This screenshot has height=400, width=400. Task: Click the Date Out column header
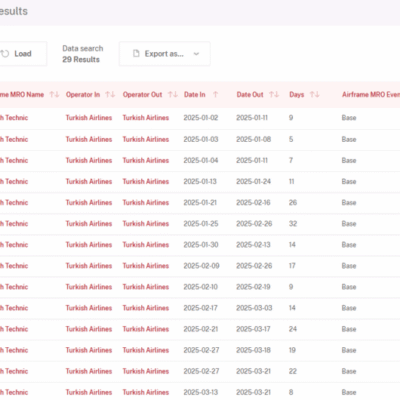pos(250,95)
